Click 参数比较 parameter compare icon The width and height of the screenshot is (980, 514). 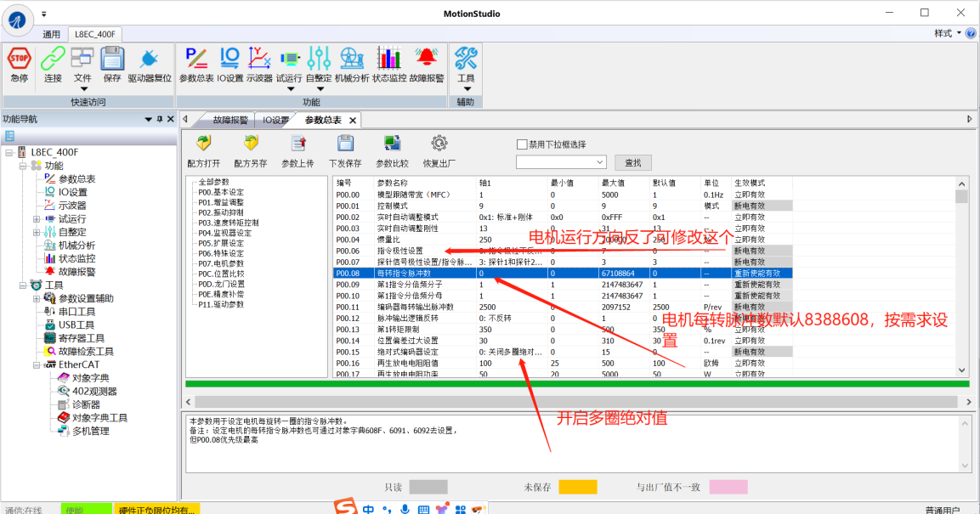392,144
